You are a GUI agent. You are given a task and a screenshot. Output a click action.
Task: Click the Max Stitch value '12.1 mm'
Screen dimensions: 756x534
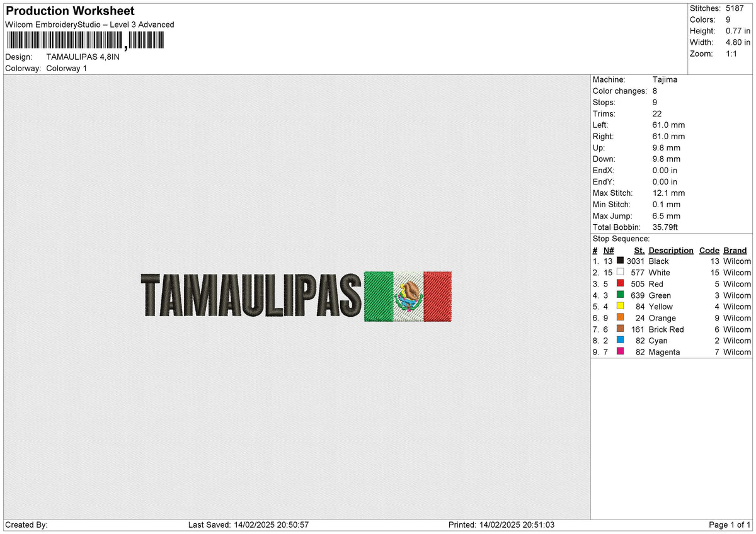pos(668,193)
